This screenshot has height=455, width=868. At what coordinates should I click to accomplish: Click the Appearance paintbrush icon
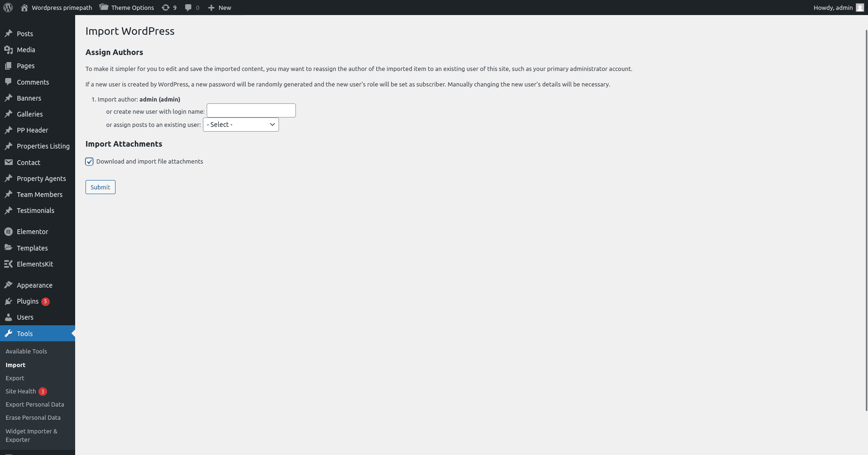[8, 285]
